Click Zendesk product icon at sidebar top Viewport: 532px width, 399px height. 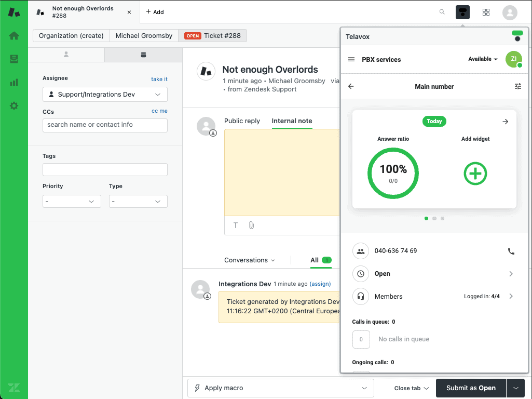click(14, 12)
